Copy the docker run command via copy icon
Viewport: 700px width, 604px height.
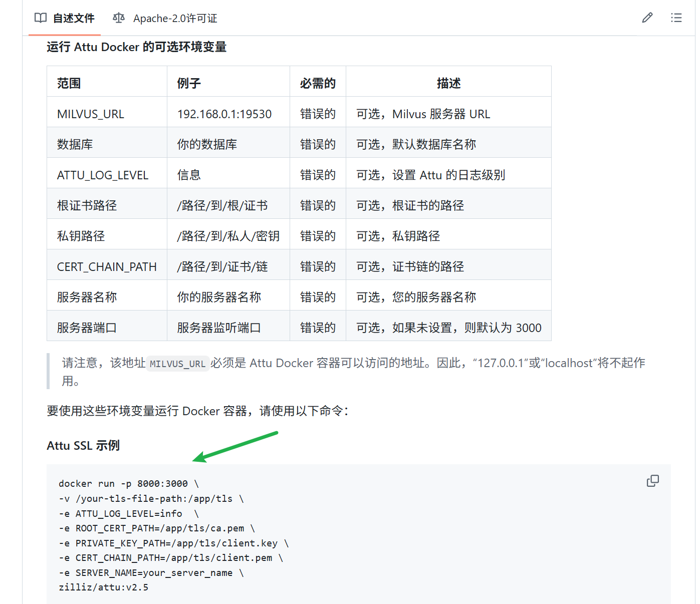[653, 481]
